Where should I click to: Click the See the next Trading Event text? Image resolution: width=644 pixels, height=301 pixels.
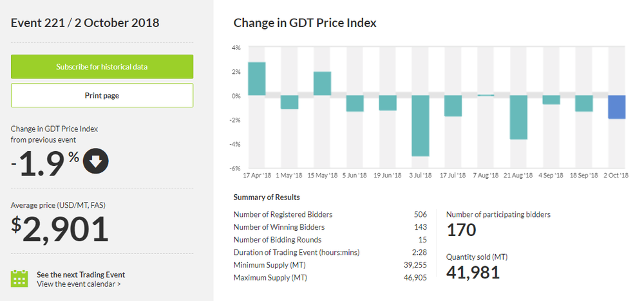click(80, 275)
